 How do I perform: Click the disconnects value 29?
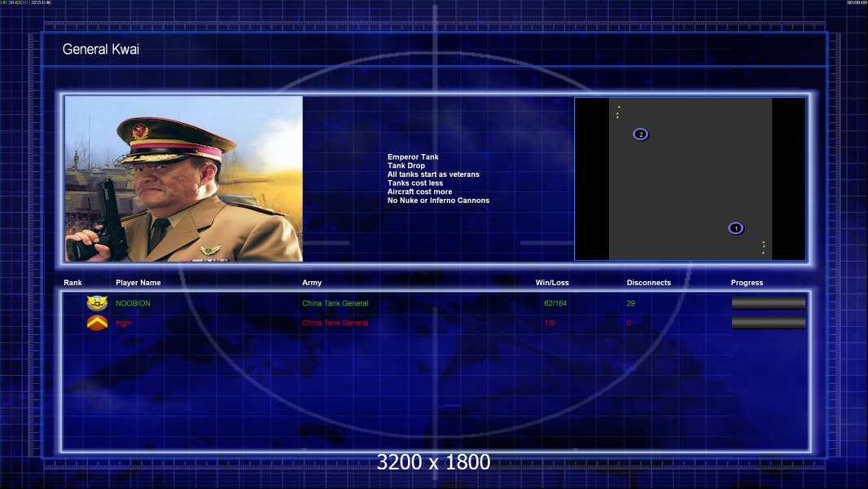pyautogui.click(x=630, y=303)
